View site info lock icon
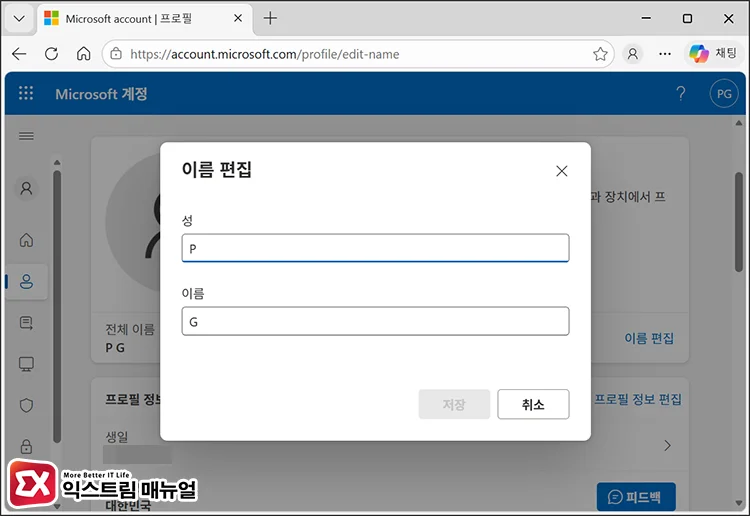The width and height of the screenshot is (750, 516). pyautogui.click(x=116, y=54)
